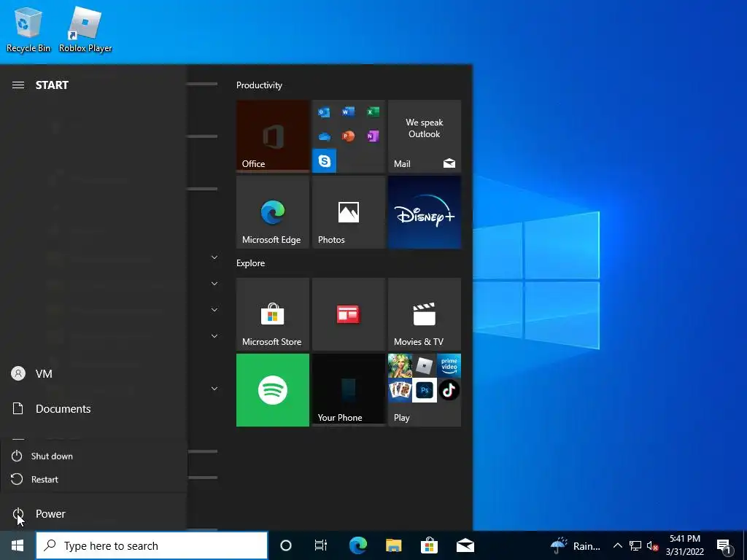The height and width of the screenshot is (560, 747).
Task: Click the Explore group header
Action: click(x=251, y=263)
